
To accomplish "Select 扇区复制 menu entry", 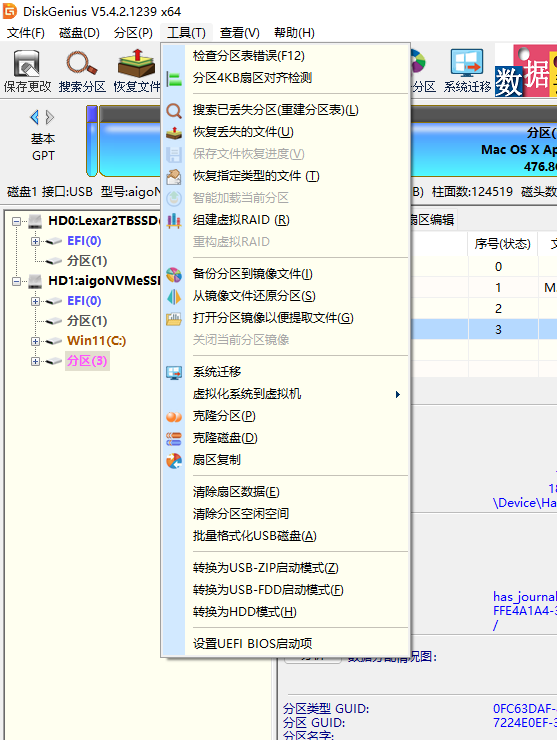I will click(285, 460).
